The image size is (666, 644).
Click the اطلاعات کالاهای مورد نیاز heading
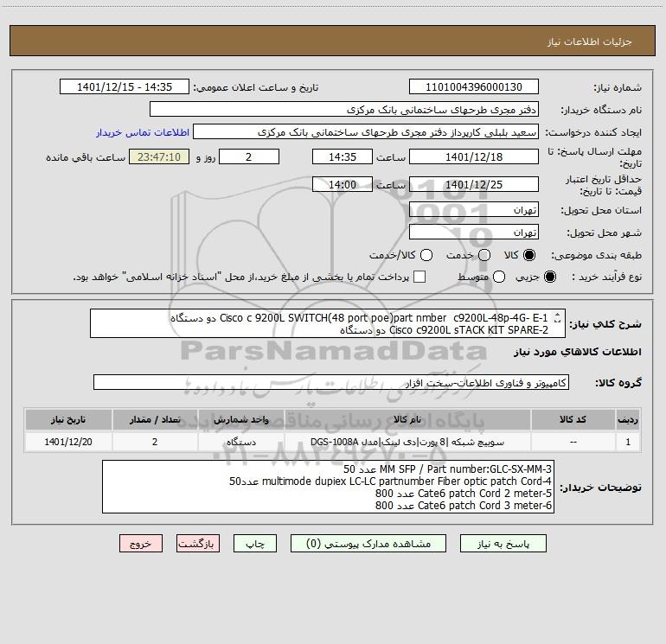pos(577,352)
